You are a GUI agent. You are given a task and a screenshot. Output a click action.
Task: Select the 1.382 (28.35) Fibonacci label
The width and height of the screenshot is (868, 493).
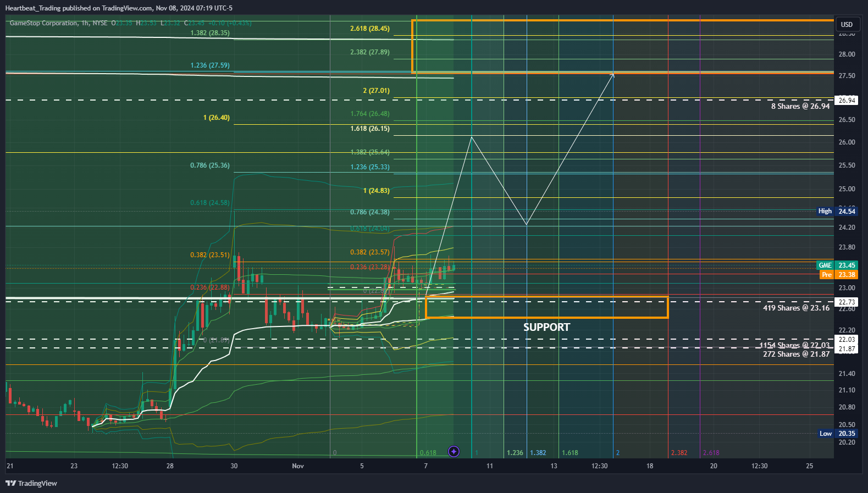pos(210,33)
